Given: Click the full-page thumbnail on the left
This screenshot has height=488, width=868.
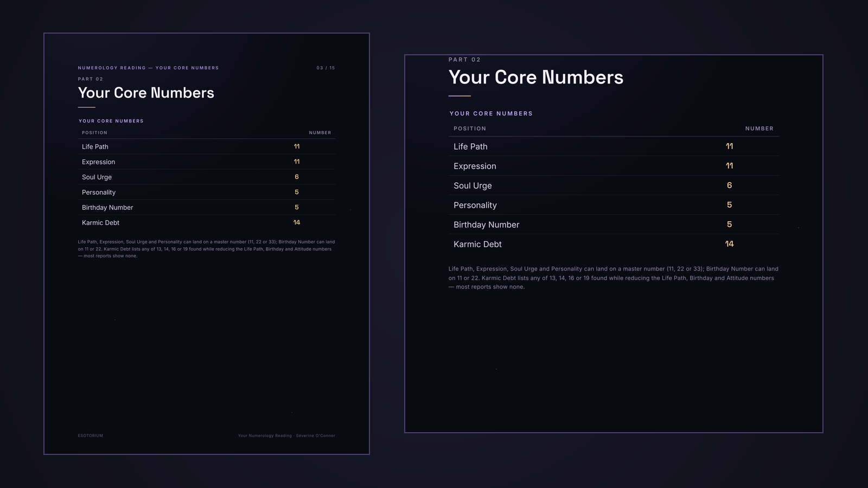Looking at the screenshot, I should 207,243.
